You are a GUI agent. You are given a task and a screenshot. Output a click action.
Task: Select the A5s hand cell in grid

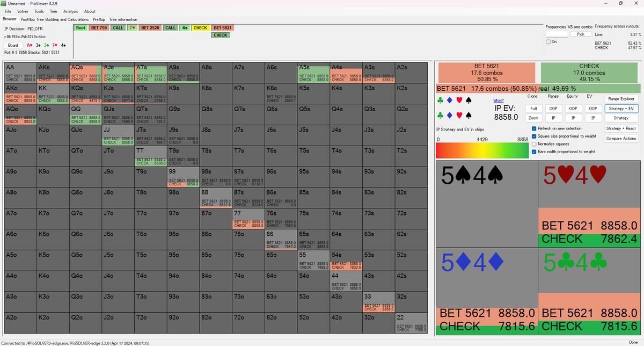313,73
